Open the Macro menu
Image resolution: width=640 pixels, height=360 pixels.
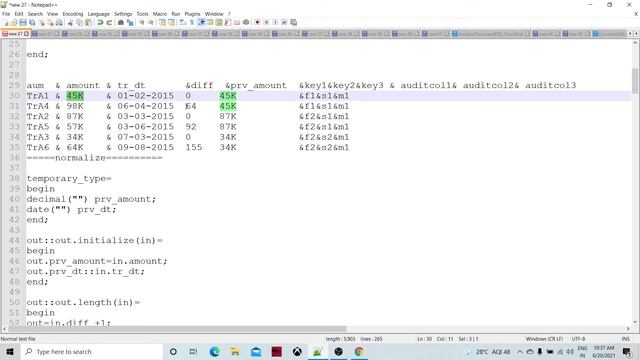[x=160, y=14]
